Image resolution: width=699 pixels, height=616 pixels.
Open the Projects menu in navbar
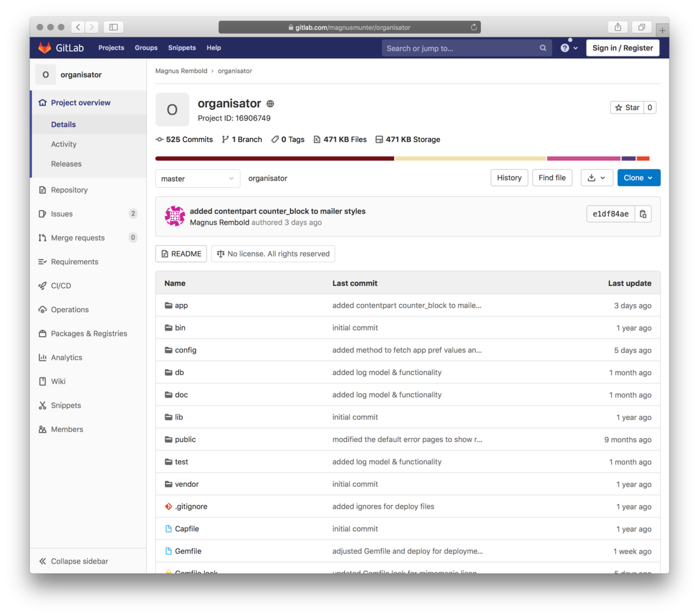point(111,48)
